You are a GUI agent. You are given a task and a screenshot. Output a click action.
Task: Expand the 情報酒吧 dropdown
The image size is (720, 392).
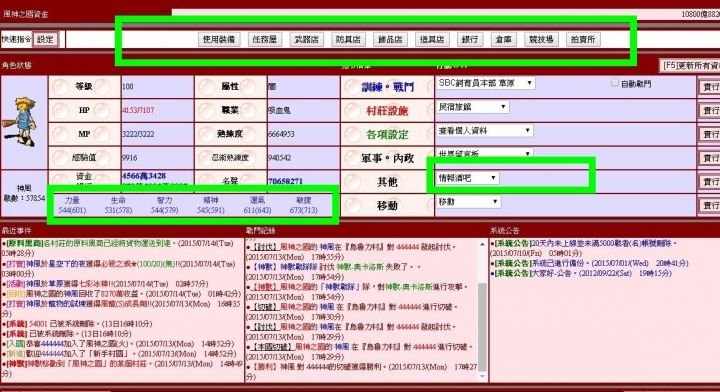467,178
